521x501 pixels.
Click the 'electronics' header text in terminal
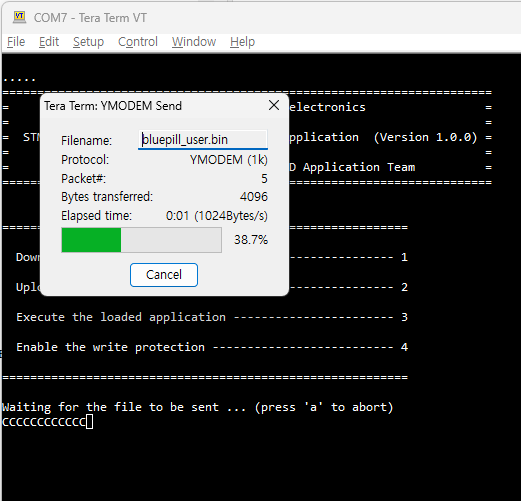[x=327, y=107]
